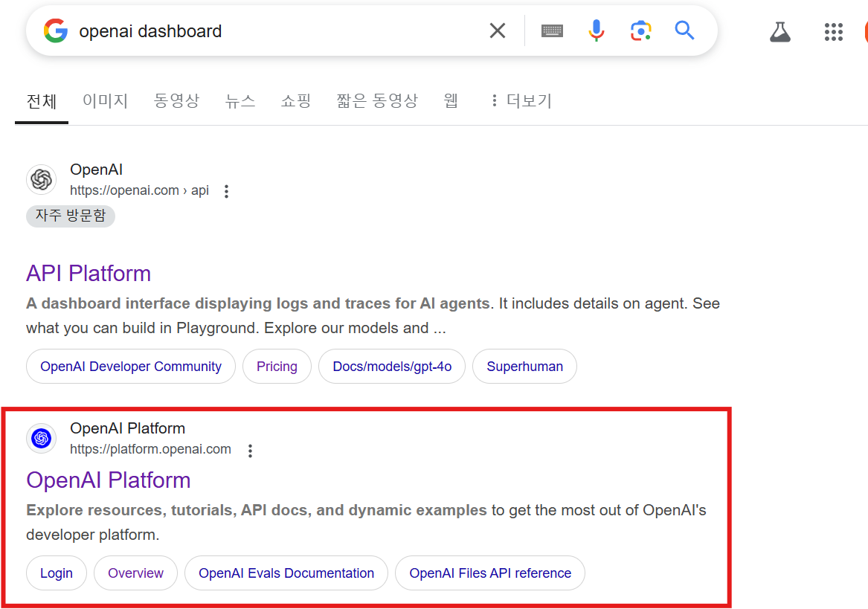Switch to the 이미지 search tab
This screenshot has height=609, width=868.
click(x=105, y=100)
